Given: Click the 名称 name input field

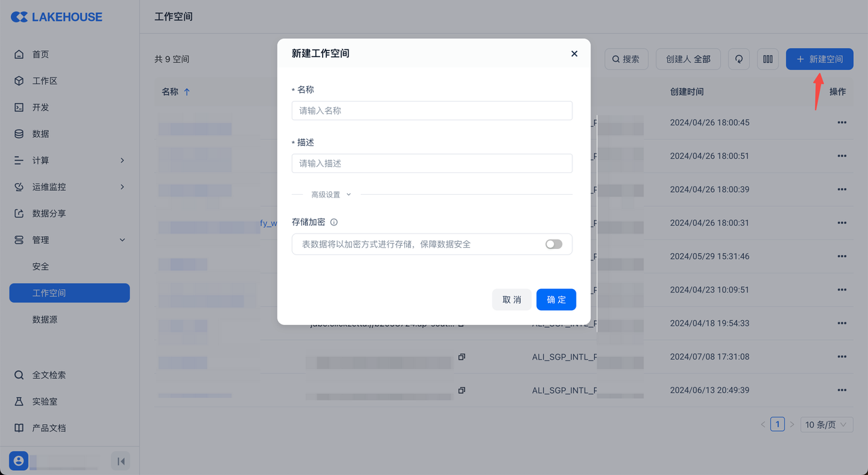Looking at the screenshot, I should click(x=431, y=111).
